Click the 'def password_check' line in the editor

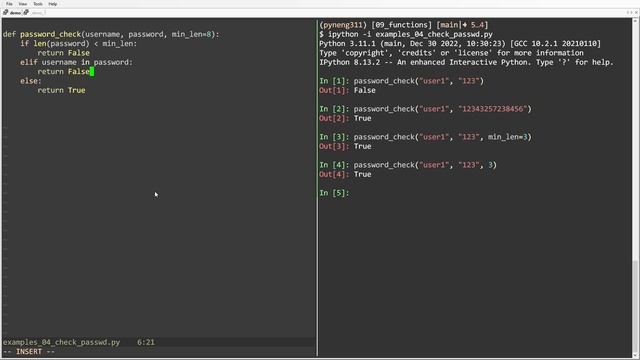coord(111,34)
